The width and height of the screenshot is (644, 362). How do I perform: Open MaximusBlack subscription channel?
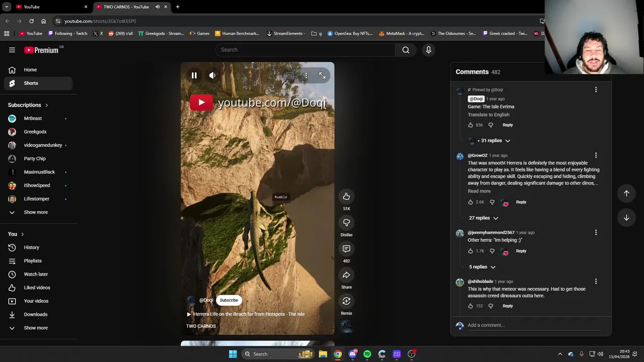click(x=39, y=172)
